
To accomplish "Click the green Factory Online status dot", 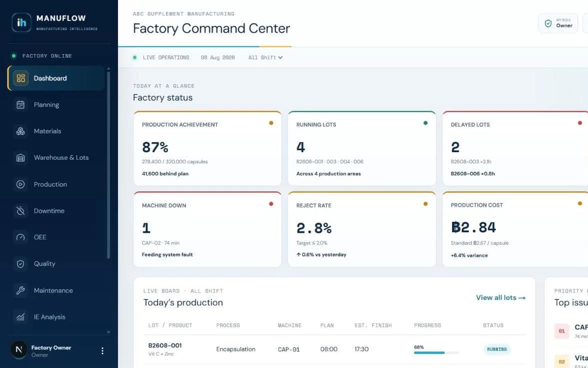I will pyautogui.click(x=14, y=56).
